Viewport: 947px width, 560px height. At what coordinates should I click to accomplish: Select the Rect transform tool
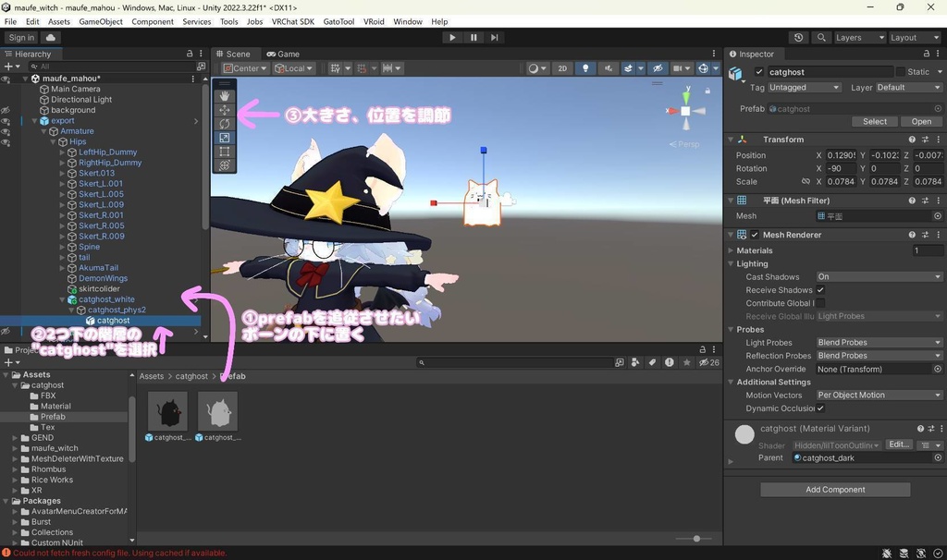(225, 150)
